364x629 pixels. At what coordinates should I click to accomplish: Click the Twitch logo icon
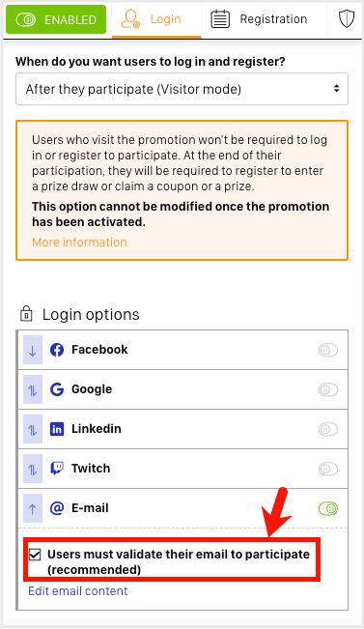(x=57, y=469)
